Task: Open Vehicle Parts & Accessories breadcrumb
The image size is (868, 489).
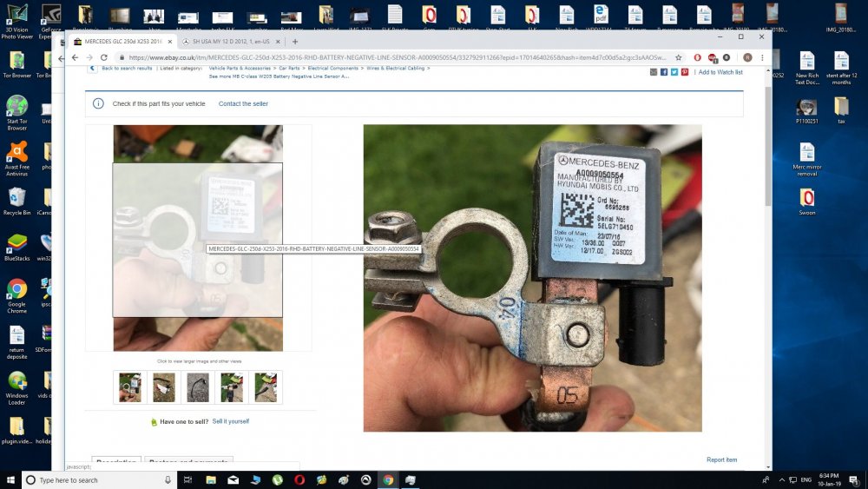Action: pos(240,68)
